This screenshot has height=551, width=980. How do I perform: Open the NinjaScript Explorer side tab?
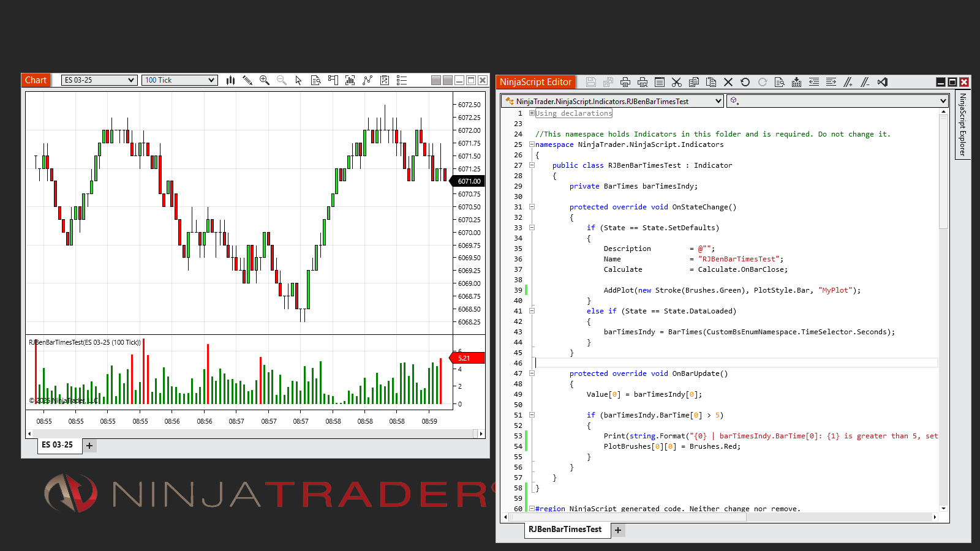tap(963, 125)
